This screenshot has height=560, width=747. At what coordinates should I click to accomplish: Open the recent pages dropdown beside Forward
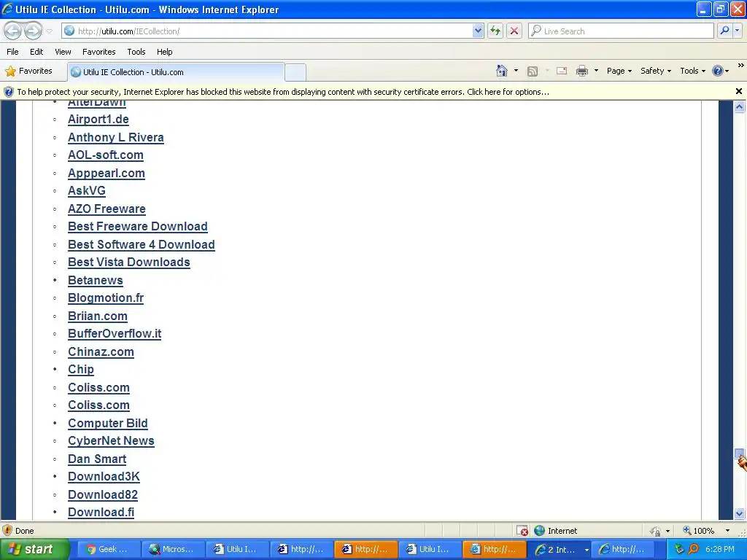pyautogui.click(x=49, y=31)
